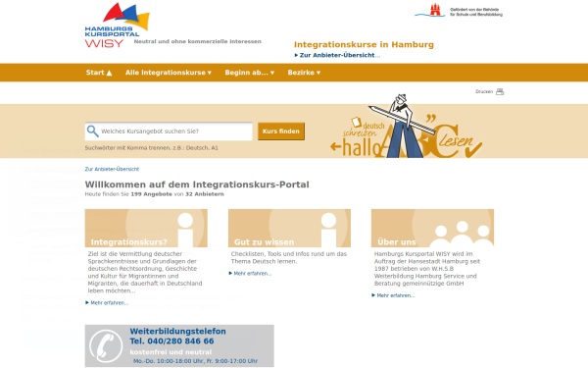Image resolution: width=588 pixels, height=368 pixels.
Task: Select Willkommen auf dem Integrationskurs-Portal heading
Action: click(x=197, y=184)
